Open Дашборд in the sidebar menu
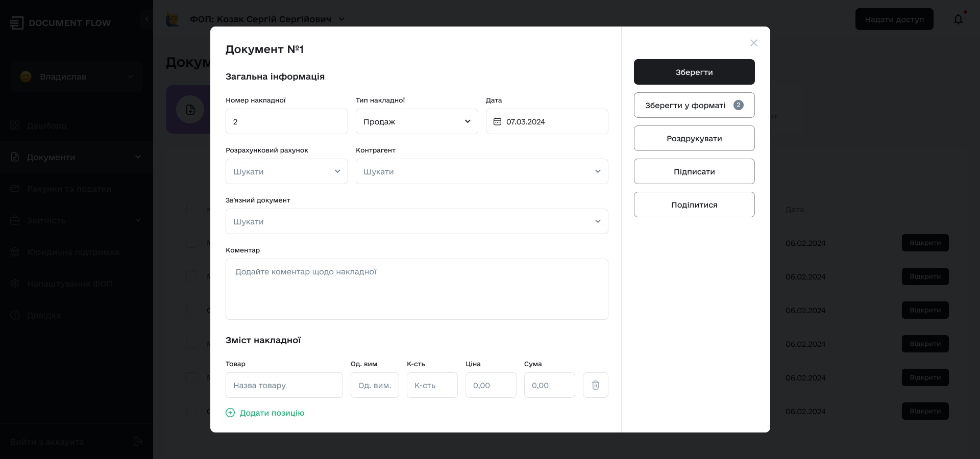980x459 pixels. [x=47, y=125]
